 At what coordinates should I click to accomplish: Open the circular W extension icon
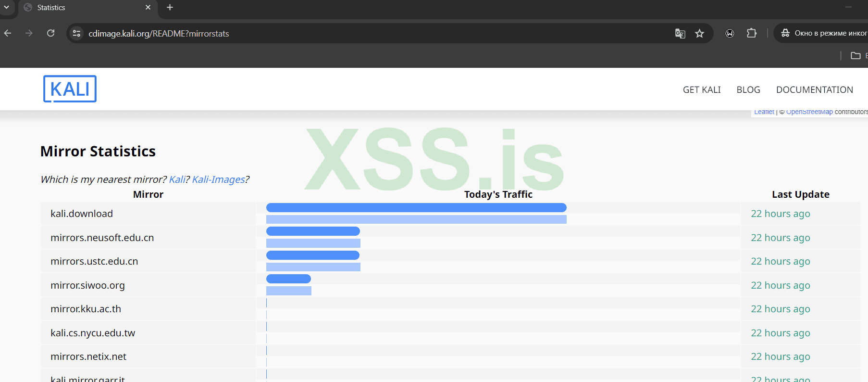[x=730, y=33]
